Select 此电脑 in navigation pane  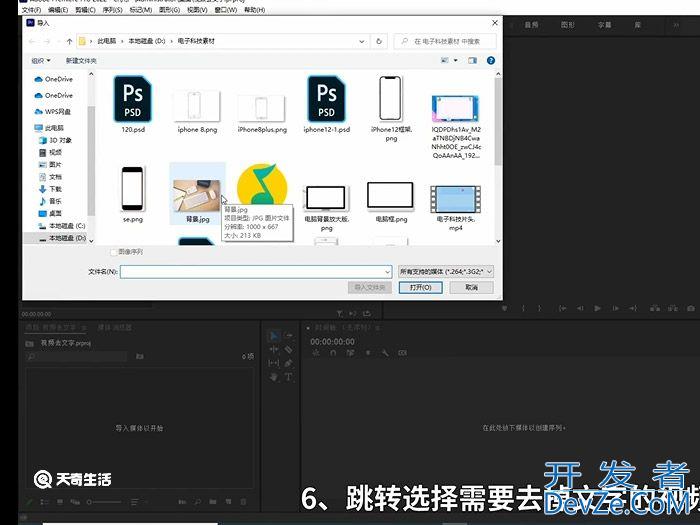tap(49, 128)
